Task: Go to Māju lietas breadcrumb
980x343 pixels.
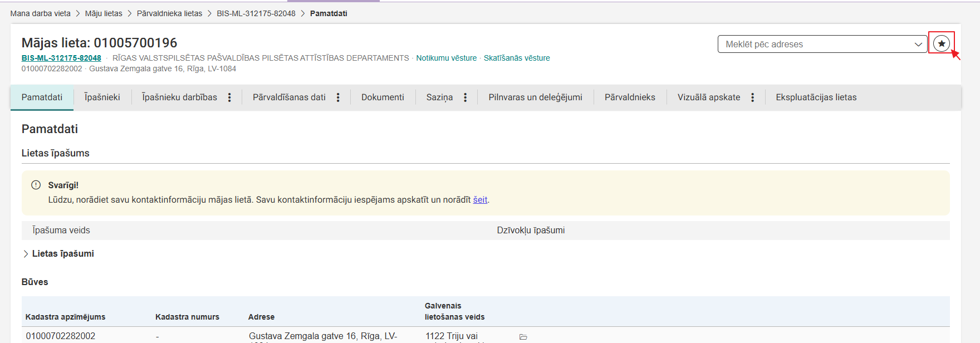Action: point(104,13)
